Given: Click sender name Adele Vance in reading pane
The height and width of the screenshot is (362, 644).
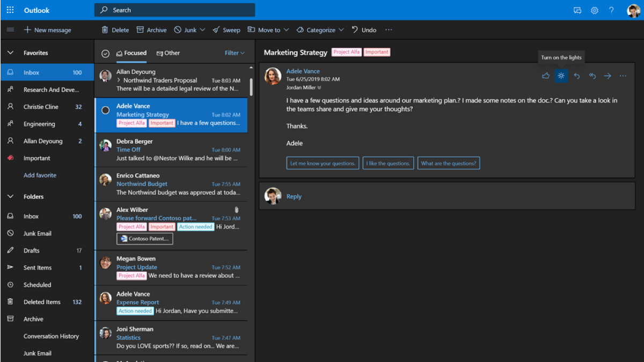Looking at the screenshot, I should (x=303, y=71).
